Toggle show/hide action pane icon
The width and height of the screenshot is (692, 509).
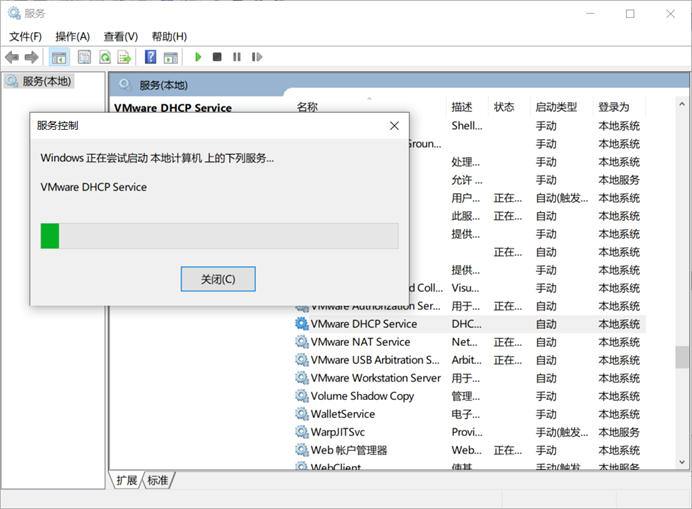tap(170, 57)
